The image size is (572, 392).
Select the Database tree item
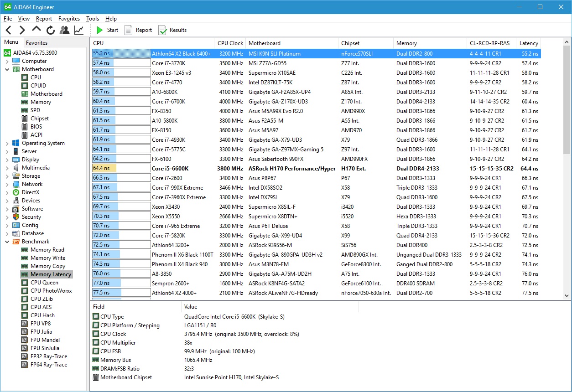click(x=33, y=233)
